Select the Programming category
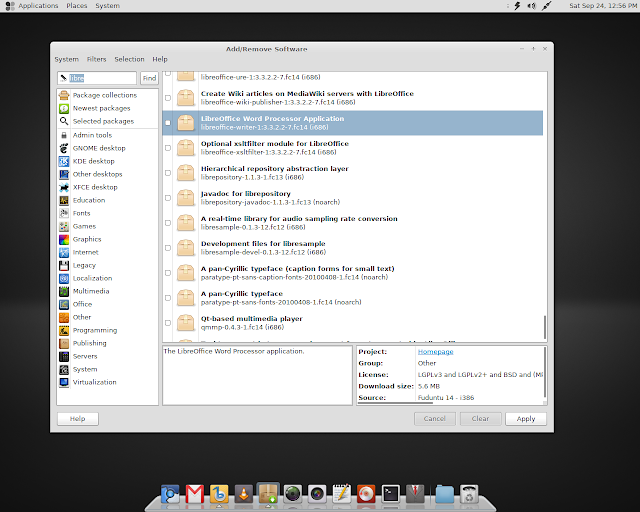 [95, 330]
